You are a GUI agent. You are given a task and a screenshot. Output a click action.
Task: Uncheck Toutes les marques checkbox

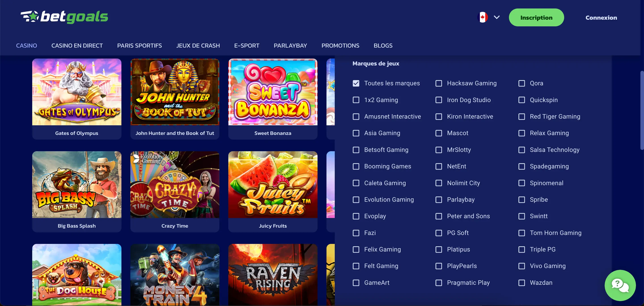[x=356, y=83]
